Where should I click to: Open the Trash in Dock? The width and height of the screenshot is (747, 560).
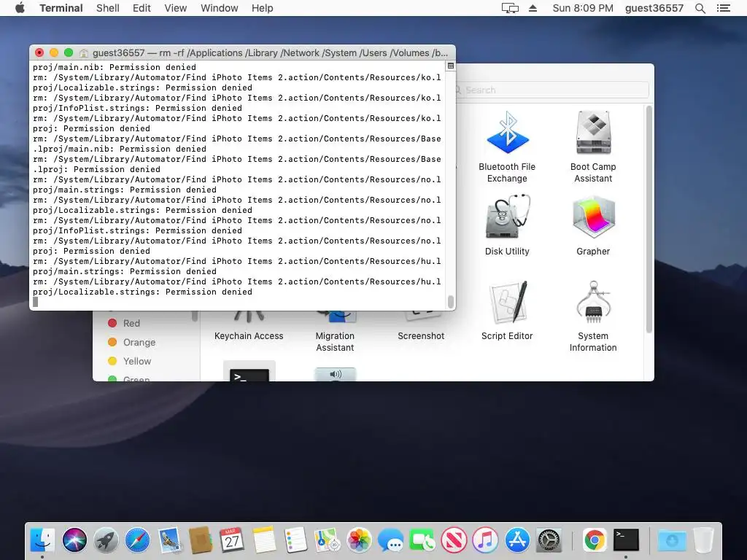coord(704,540)
